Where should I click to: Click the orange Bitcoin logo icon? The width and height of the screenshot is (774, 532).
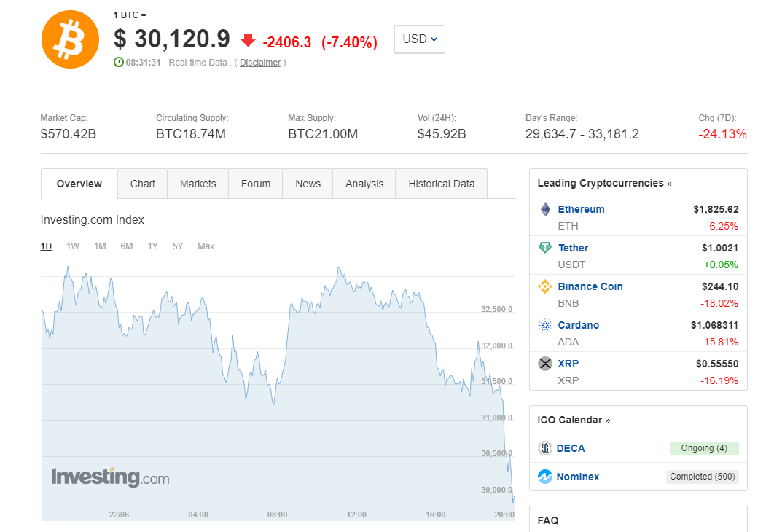tap(70, 40)
